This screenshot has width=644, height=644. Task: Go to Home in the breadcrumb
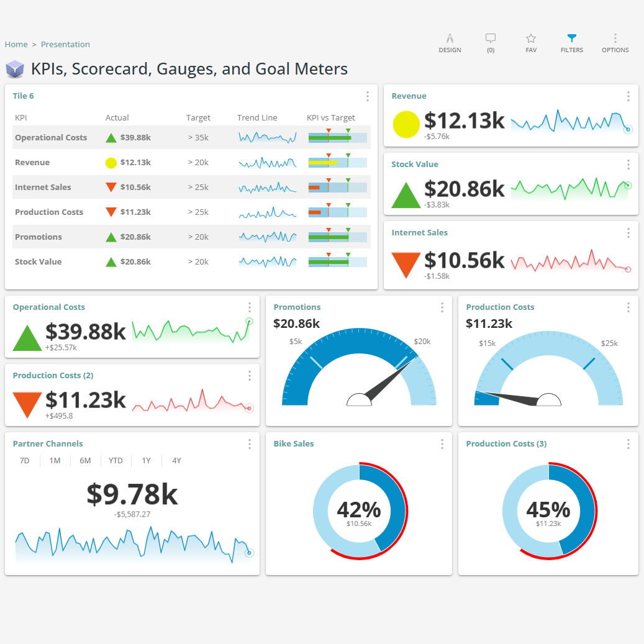[x=16, y=45]
